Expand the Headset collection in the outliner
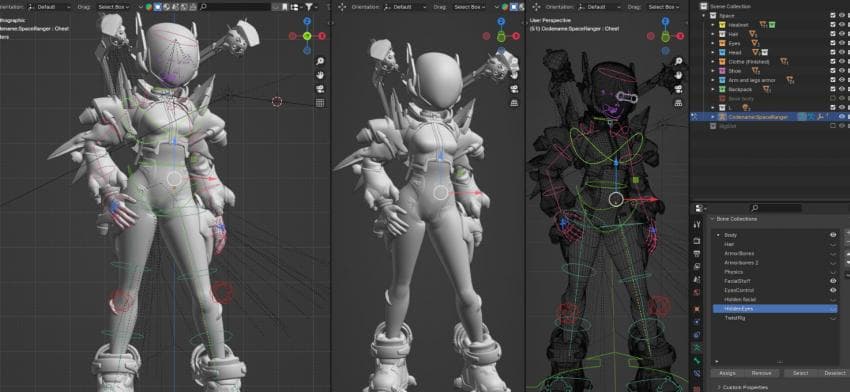Image resolution: width=850 pixels, height=392 pixels. 713,25
